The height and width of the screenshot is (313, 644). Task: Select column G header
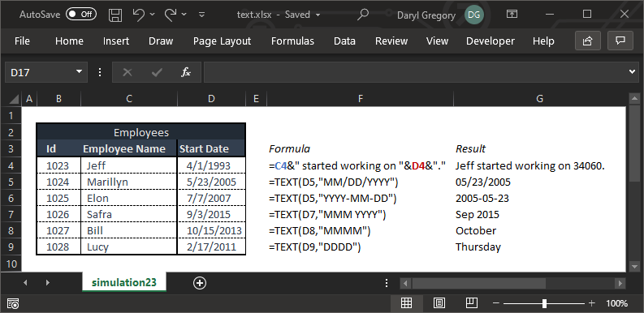click(x=540, y=98)
